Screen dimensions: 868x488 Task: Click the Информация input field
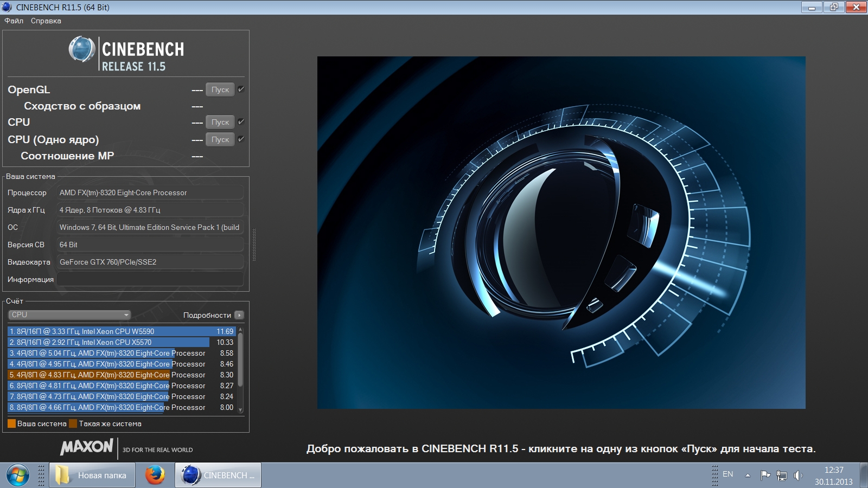(150, 279)
